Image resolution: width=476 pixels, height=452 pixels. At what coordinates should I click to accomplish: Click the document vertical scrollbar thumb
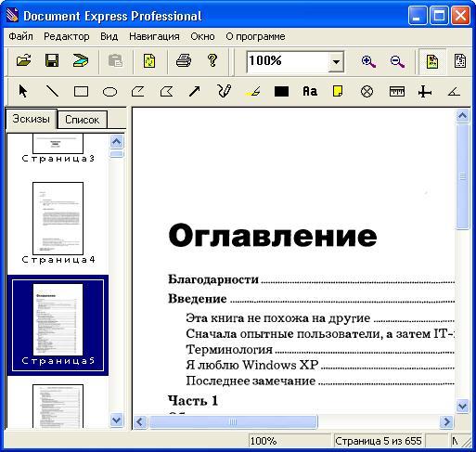tap(462, 176)
